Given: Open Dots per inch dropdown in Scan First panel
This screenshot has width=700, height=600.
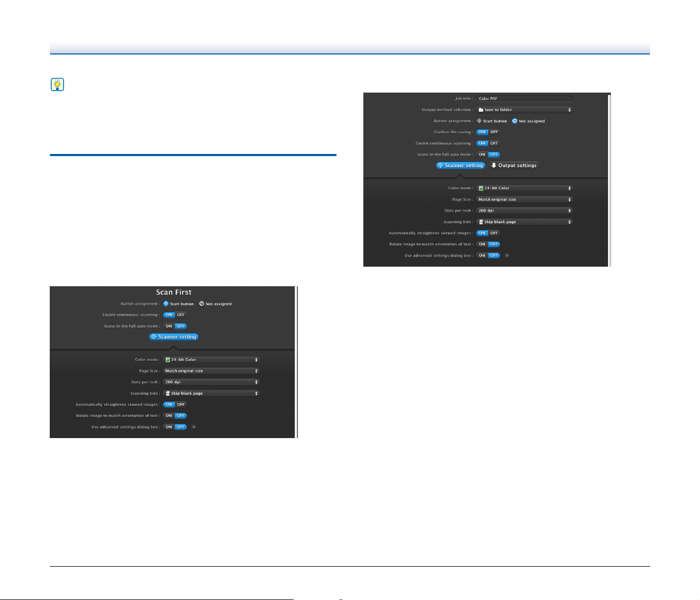Looking at the screenshot, I should pyautogui.click(x=211, y=382).
